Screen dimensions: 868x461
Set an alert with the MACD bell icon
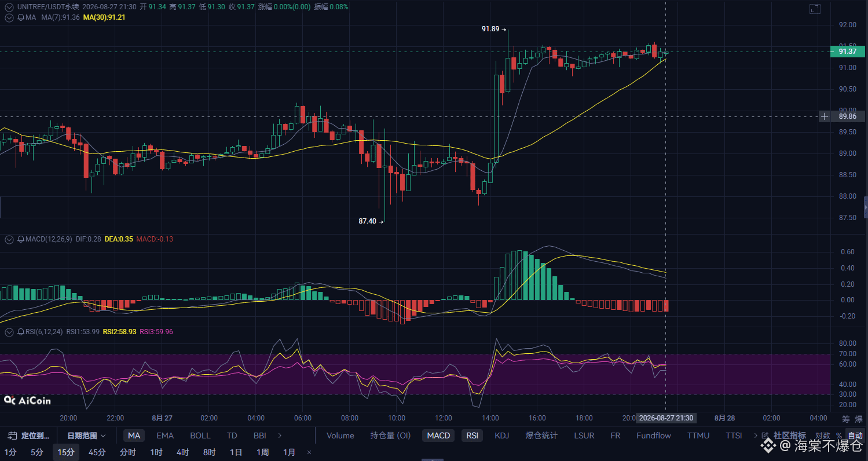tap(21, 239)
